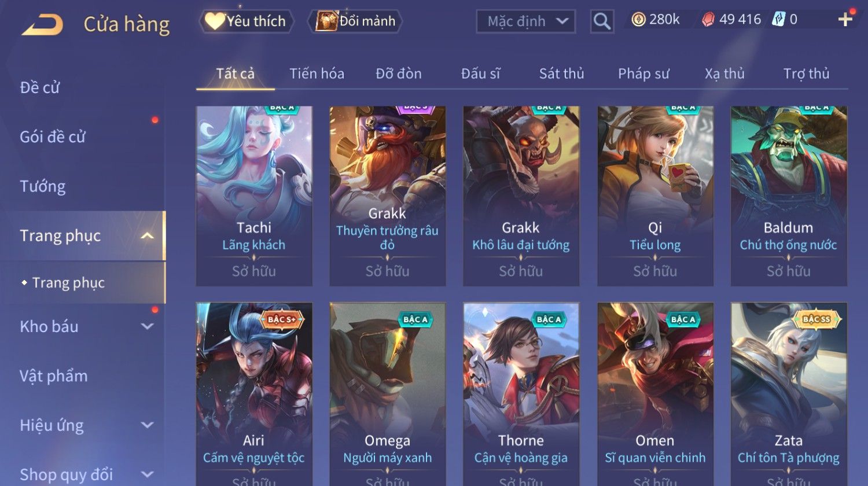The height and width of the screenshot is (486, 868).
Task: Click the back arrow icon
Action: [42, 25]
